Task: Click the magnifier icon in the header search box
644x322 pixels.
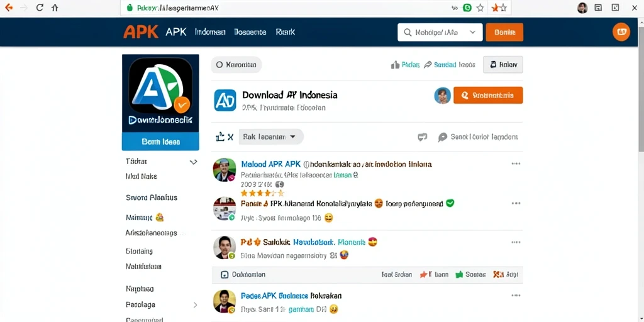Action: click(x=408, y=32)
